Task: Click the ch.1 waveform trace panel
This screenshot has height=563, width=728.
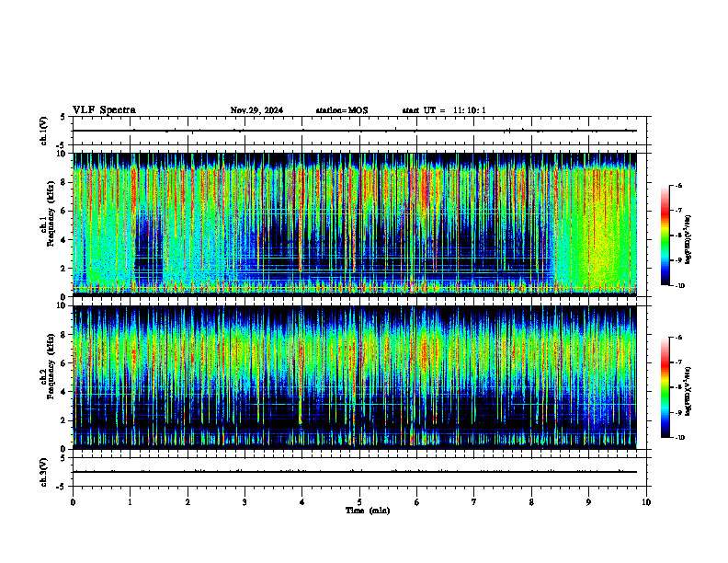Action: coord(361,131)
